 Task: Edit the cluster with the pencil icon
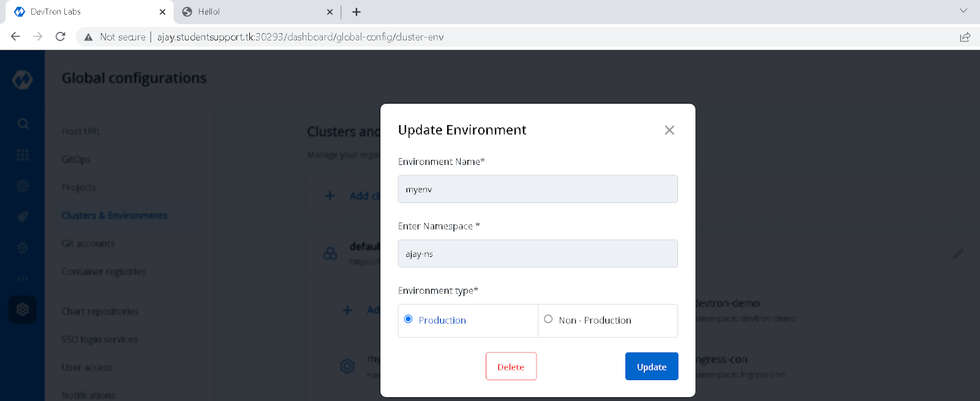pyautogui.click(x=959, y=253)
